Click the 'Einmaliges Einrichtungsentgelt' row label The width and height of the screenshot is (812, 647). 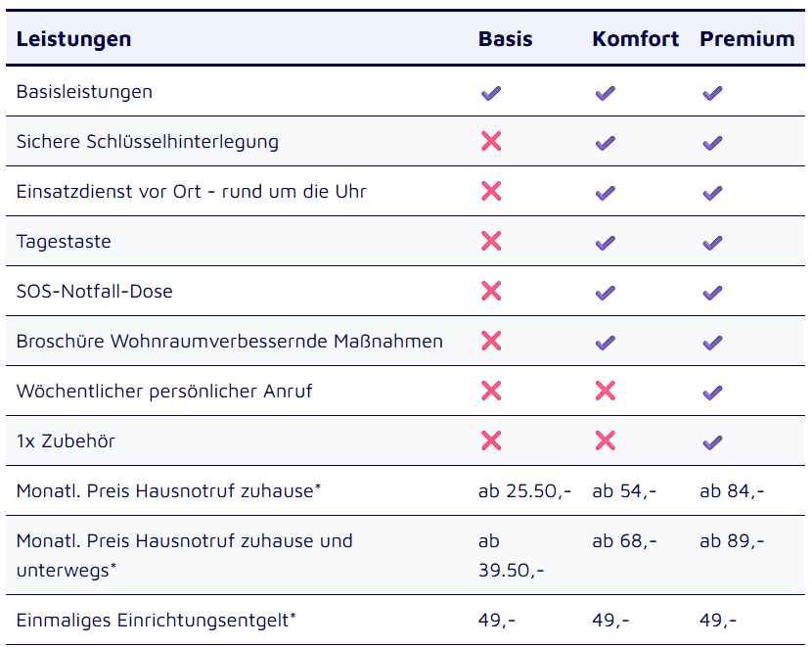pyautogui.click(x=157, y=620)
